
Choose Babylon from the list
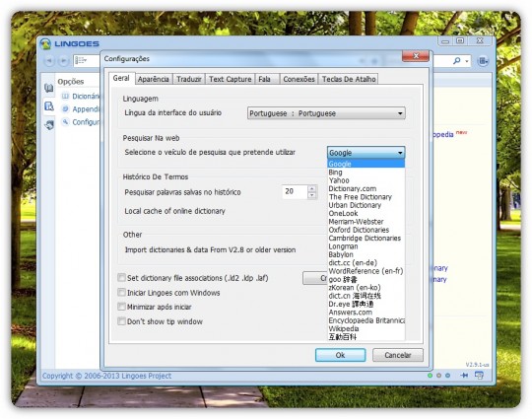pyautogui.click(x=366, y=254)
